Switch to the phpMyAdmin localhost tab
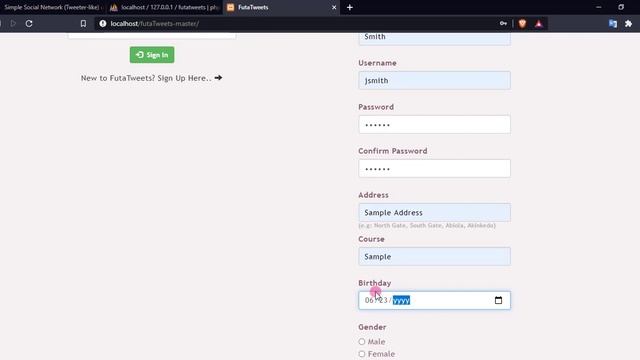Screen dimensions: 640x360 coord(164,7)
